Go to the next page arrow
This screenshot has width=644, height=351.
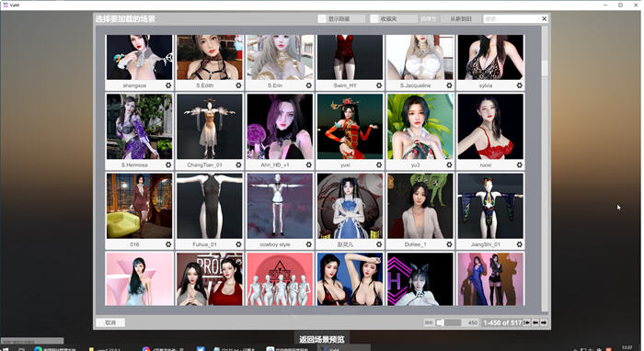point(544,323)
